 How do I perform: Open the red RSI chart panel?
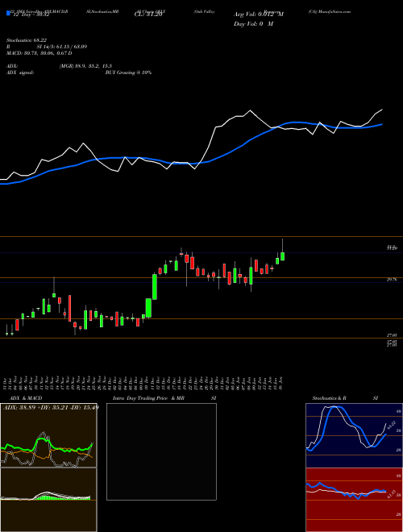click(354, 500)
